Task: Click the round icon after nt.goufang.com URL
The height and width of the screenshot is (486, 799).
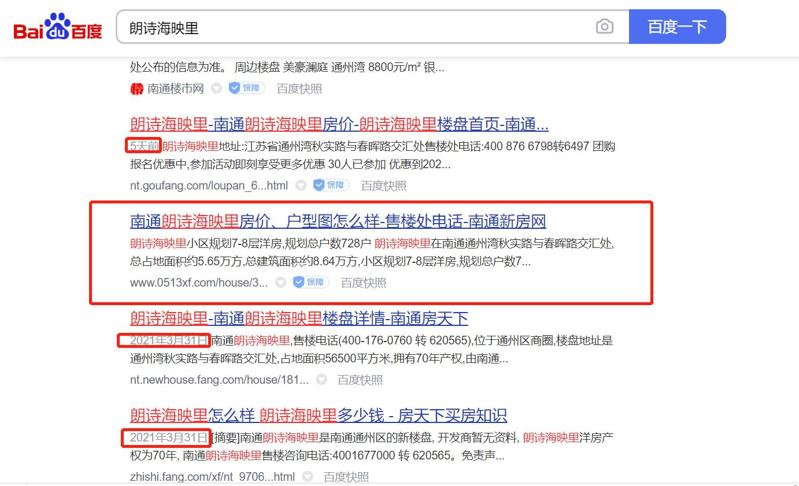Action: coord(301,185)
